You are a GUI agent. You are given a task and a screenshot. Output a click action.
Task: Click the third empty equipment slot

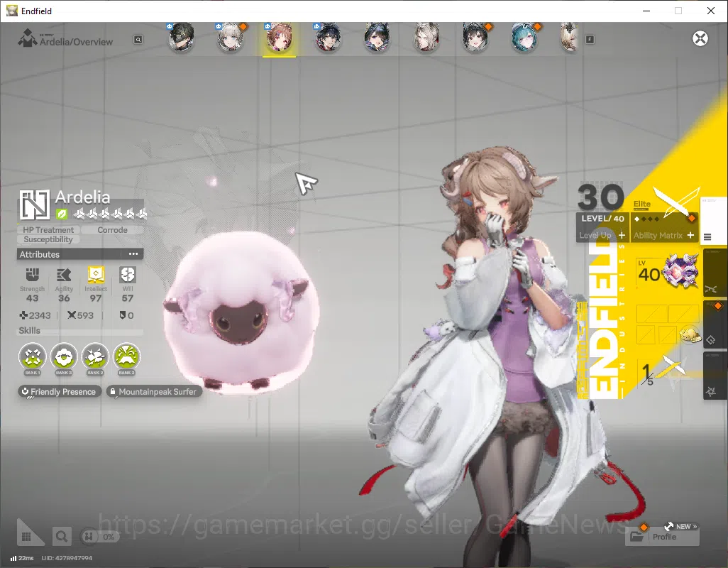pyautogui.click(x=646, y=334)
